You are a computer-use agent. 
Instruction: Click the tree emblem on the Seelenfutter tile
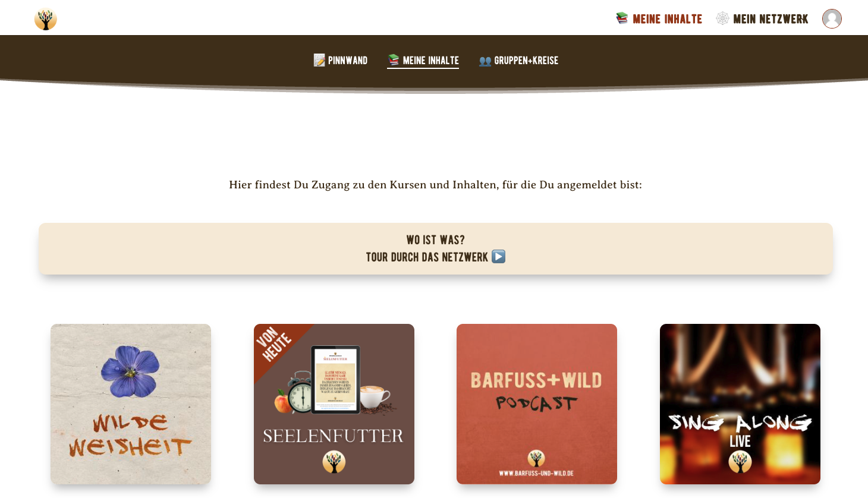click(x=334, y=462)
